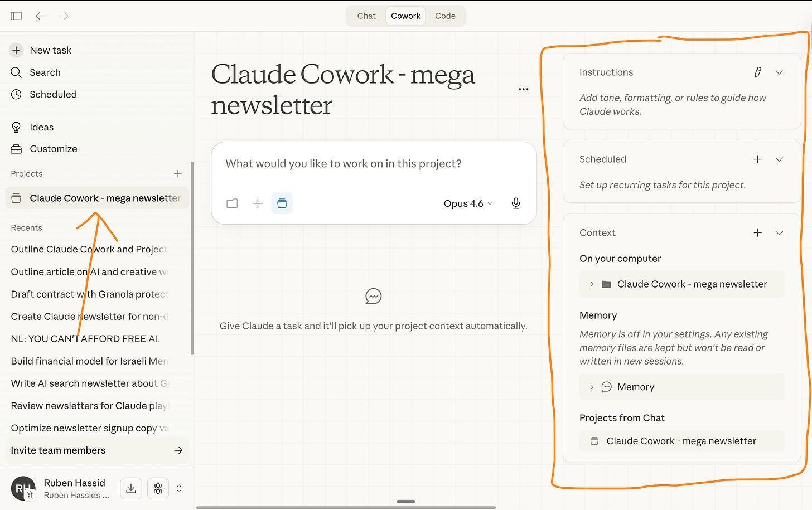
Task: Switch to the Code tab
Action: 445,16
